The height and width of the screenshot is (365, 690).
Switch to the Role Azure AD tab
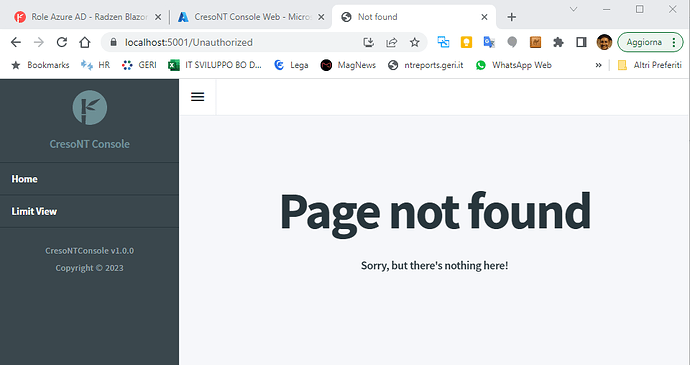[88, 17]
